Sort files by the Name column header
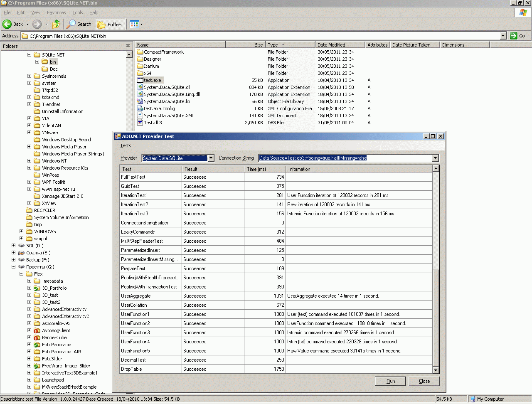 pyautogui.click(x=180, y=45)
